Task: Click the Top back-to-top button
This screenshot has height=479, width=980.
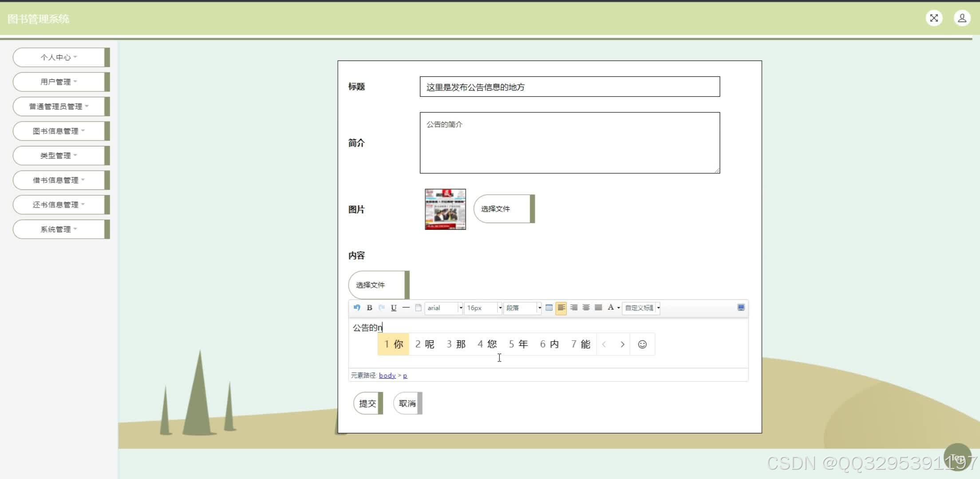Action: (x=957, y=457)
